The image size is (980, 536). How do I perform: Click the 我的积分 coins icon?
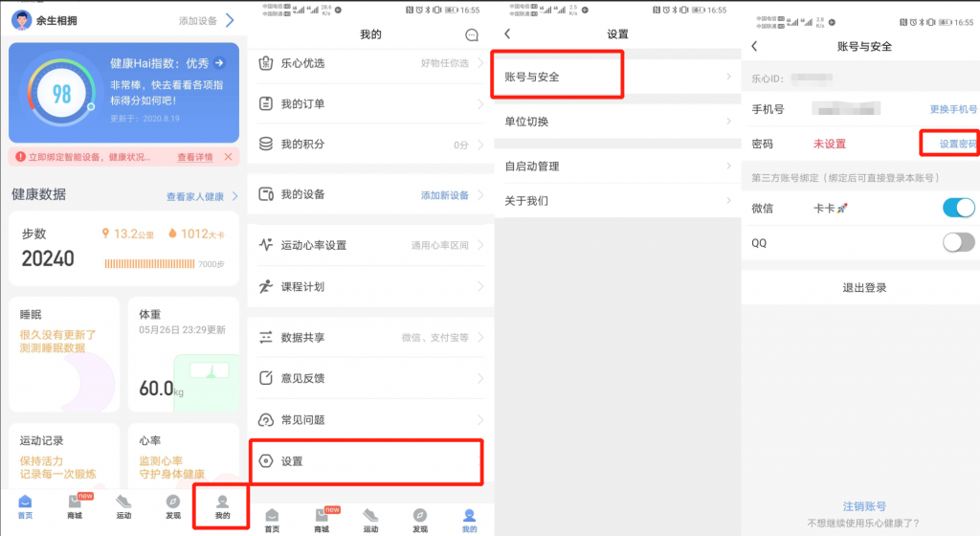tap(266, 144)
